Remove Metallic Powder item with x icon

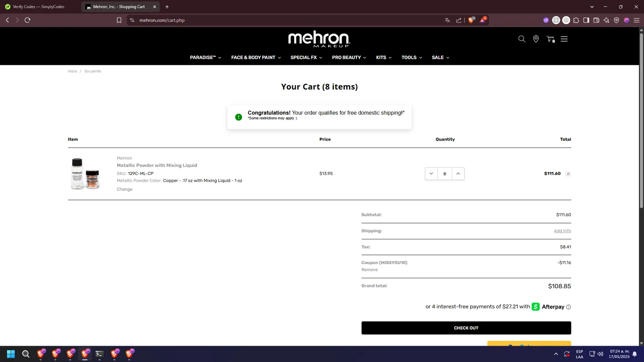568,174
